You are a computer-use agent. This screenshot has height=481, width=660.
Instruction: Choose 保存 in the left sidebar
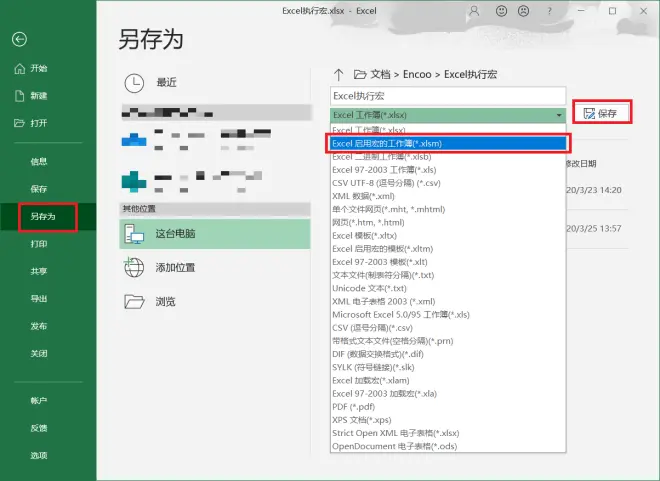tap(39, 189)
